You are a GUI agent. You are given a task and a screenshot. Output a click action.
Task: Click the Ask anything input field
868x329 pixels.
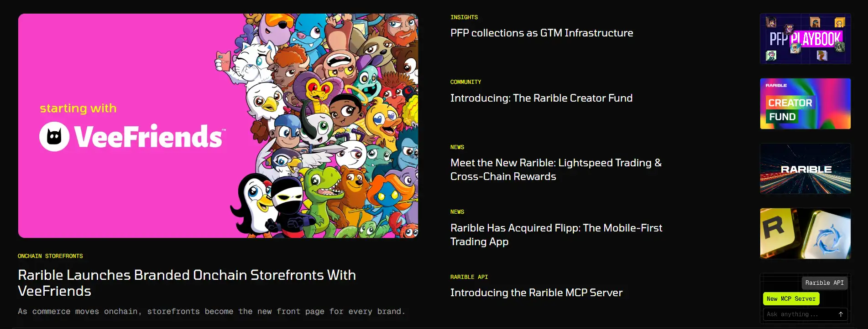[799, 314]
